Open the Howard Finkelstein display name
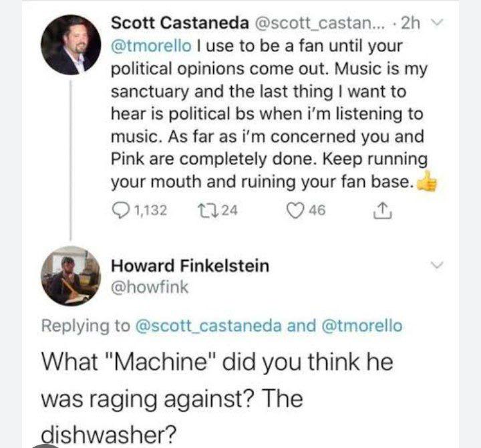This screenshot has width=481, height=448. [x=190, y=265]
